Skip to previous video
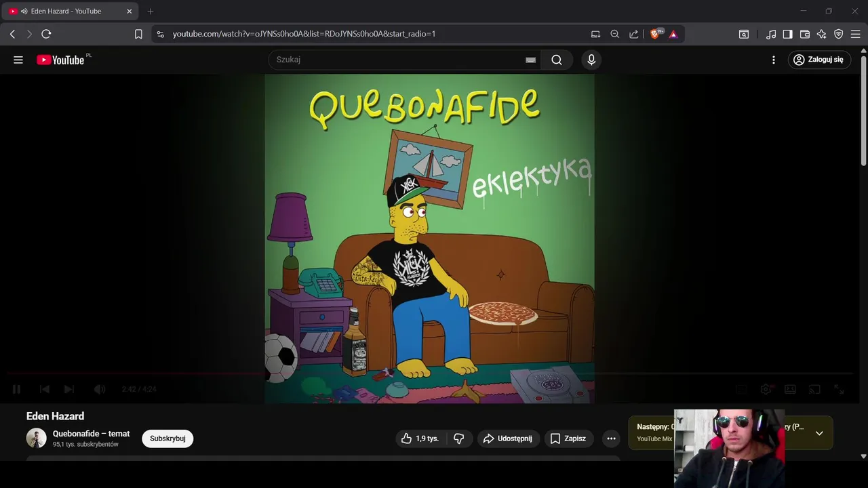Image resolution: width=868 pixels, height=488 pixels. click(44, 389)
